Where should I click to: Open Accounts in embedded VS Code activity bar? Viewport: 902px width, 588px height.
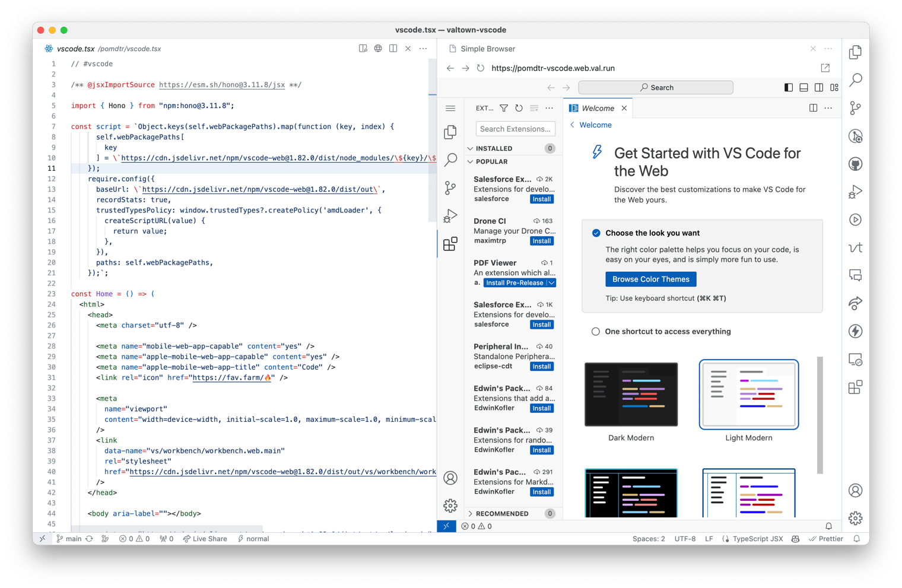450,478
